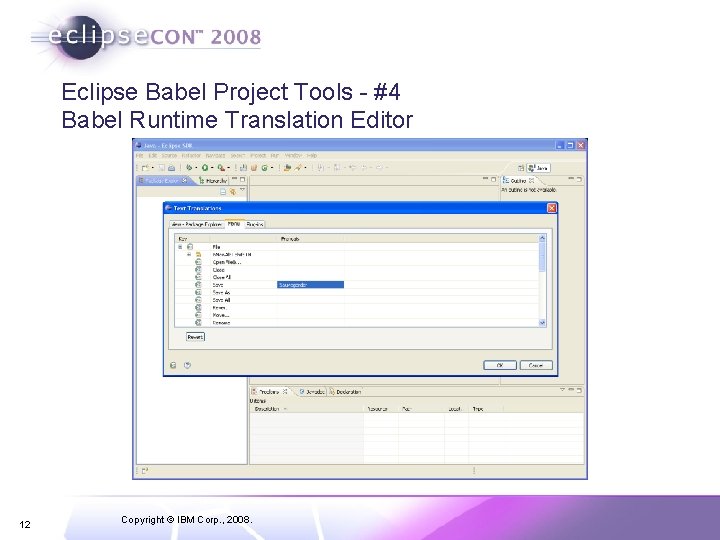Open the Navigate menu in Eclipse

pos(215,156)
